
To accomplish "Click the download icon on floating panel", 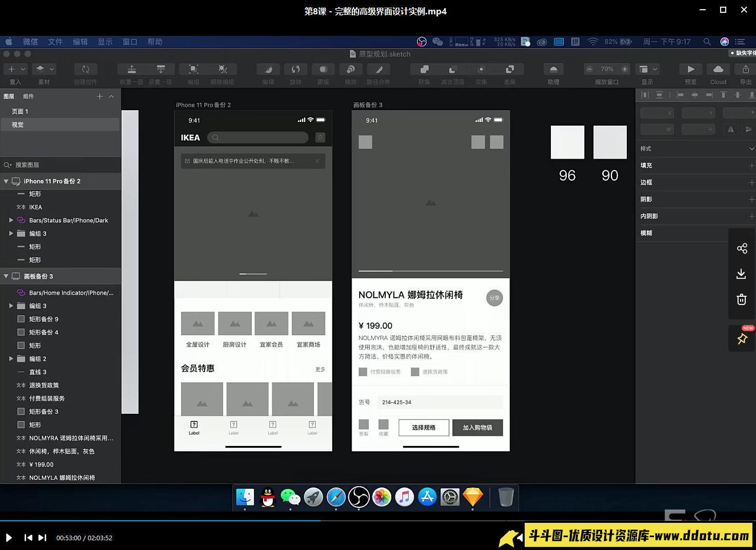I will pyautogui.click(x=742, y=274).
